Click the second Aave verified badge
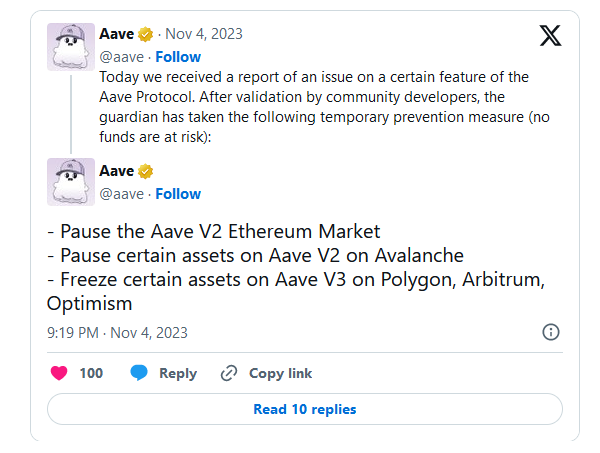The width and height of the screenshot is (600, 453). coord(145,171)
